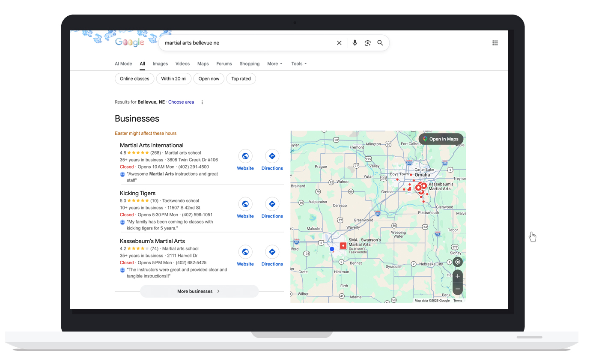Screen dimensions: 596x364
Task: Open the Google apps grid
Action: [x=495, y=43]
